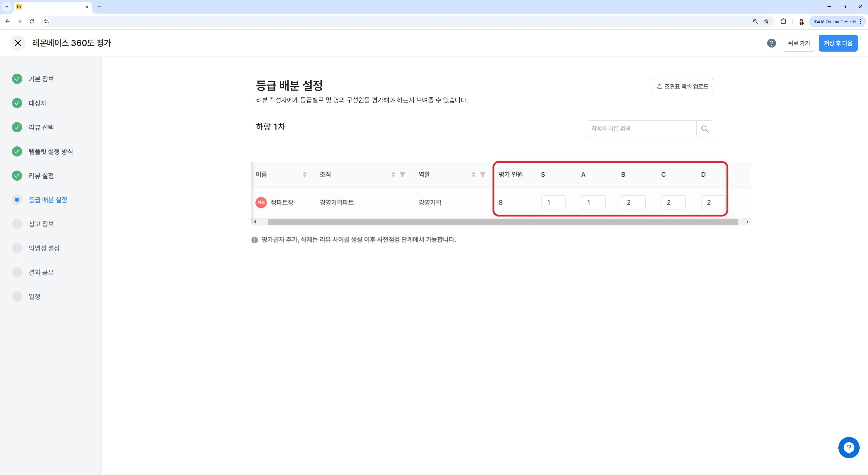
Task: Click the X close icon beside the page title
Action: click(x=18, y=43)
